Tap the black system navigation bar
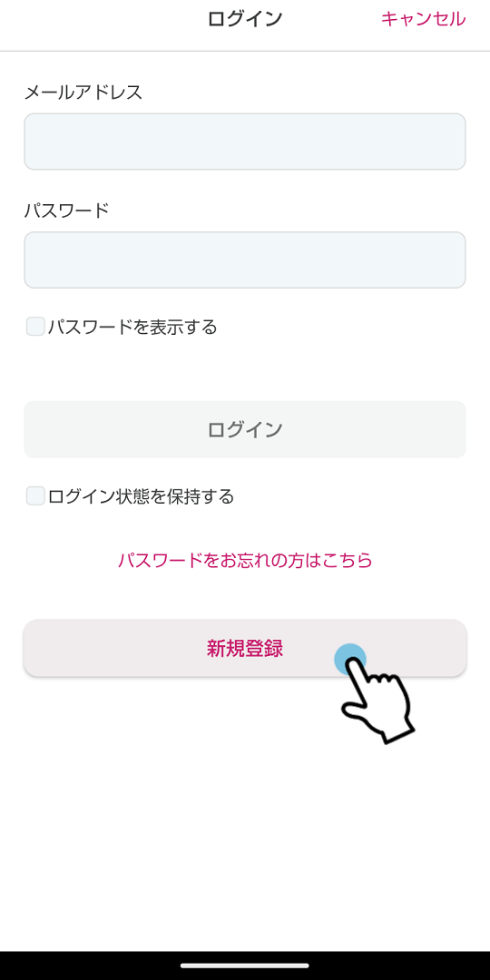 245,965
